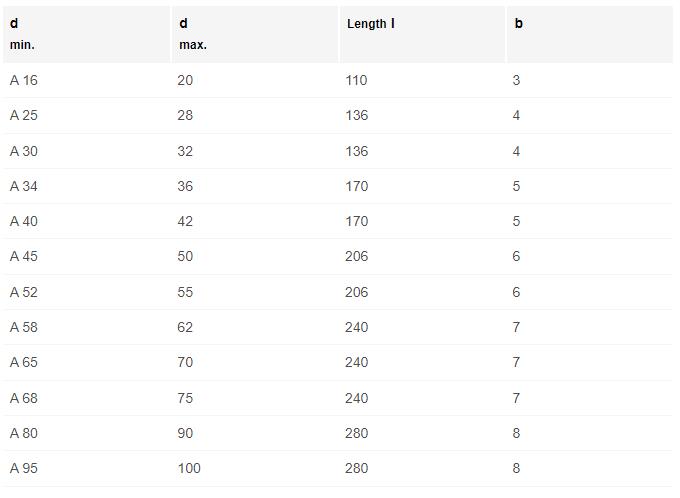
Task: Click the 'd max.' column header
Action: (193, 34)
